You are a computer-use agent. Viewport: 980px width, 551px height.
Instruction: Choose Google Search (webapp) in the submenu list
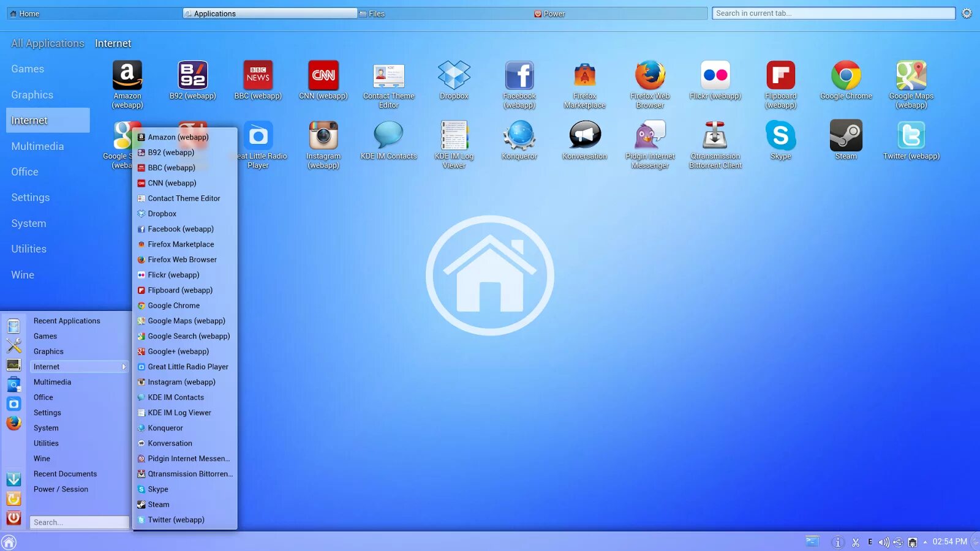coord(185,336)
